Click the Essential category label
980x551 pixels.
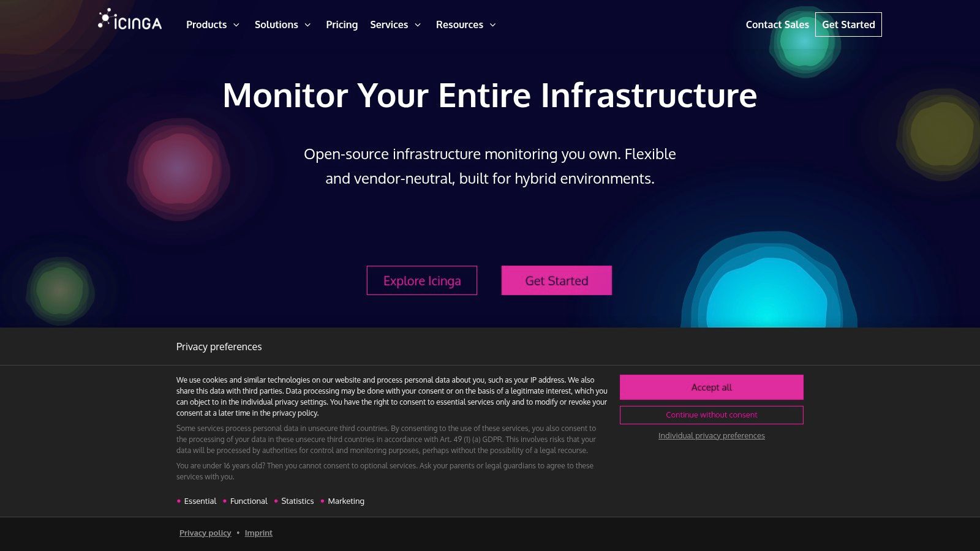(200, 501)
